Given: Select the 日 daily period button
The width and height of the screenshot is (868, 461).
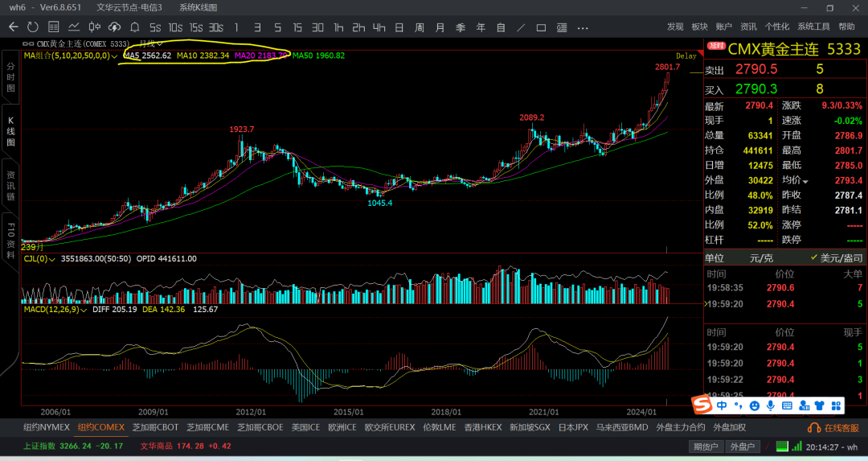Looking at the screenshot, I should pos(399,27).
